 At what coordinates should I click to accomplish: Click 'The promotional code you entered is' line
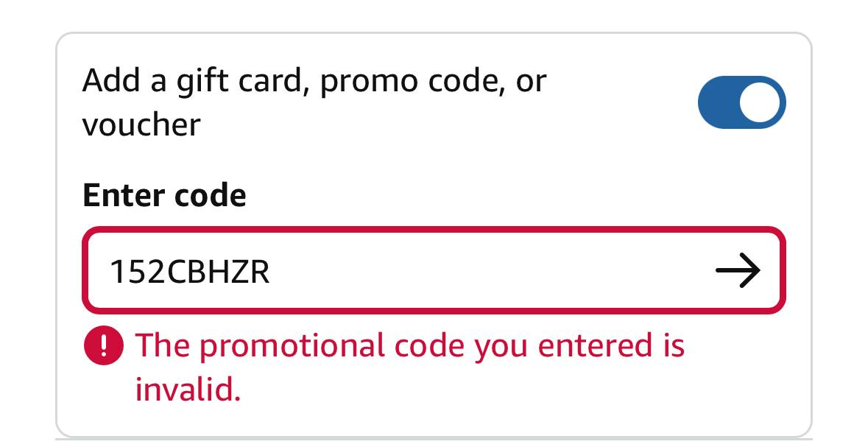(x=410, y=345)
